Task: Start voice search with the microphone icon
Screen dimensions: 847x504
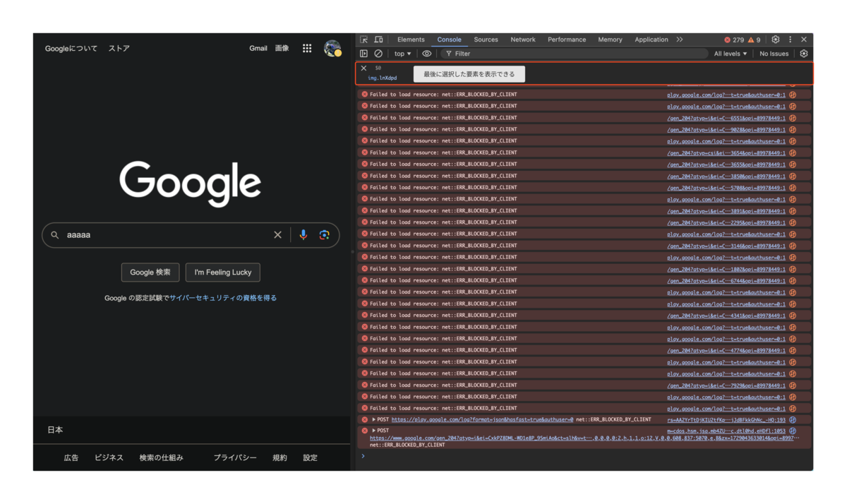Action: (x=304, y=235)
